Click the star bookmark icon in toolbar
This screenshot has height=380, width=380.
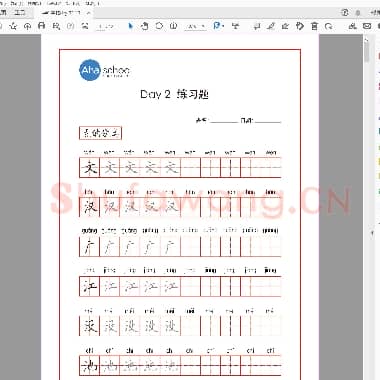click(13, 26)
